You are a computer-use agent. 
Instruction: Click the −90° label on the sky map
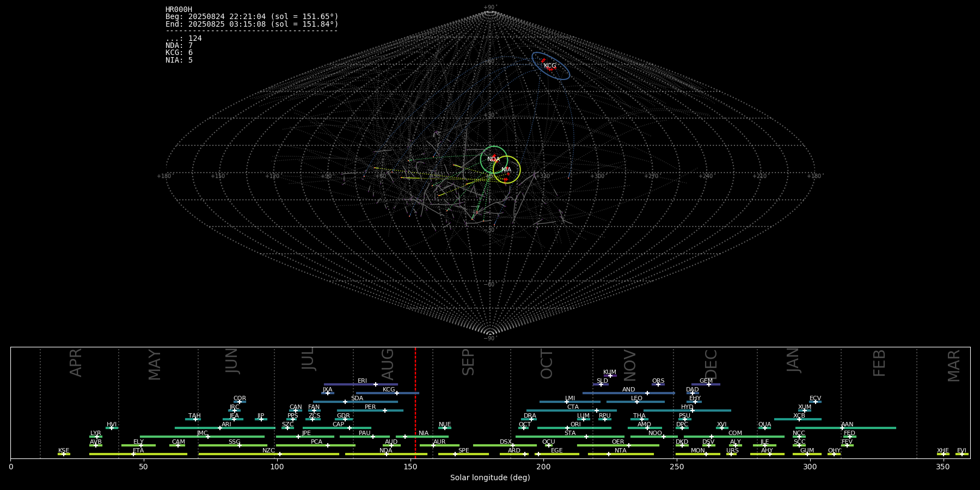tap(490, 339)
